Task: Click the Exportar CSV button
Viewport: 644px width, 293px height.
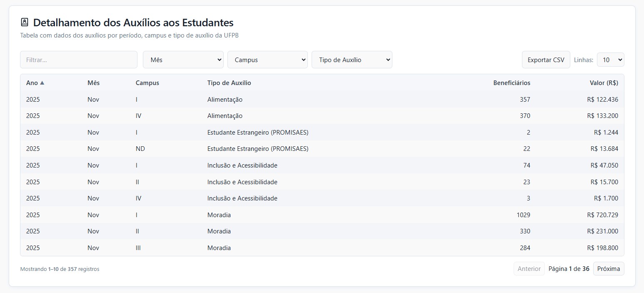Action: 545,60
